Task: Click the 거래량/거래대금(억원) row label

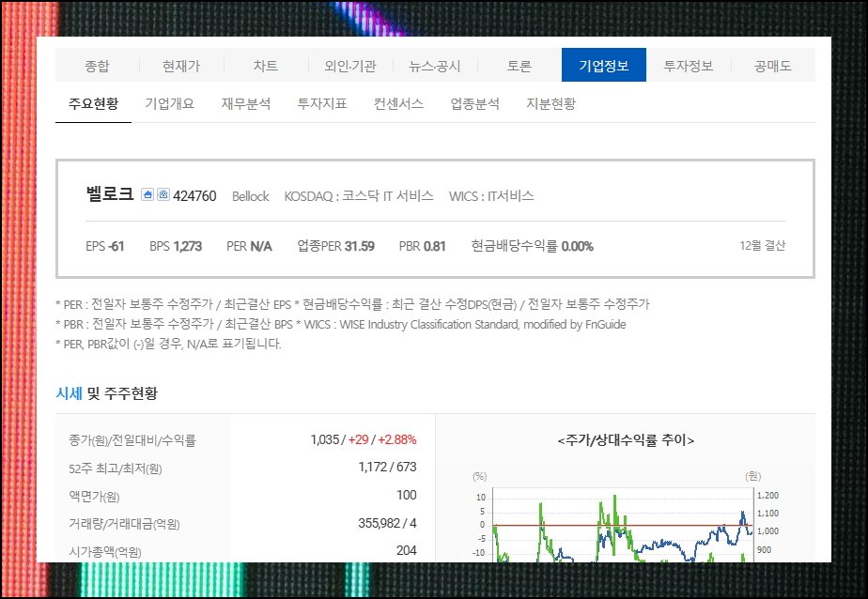Action: pyautogui.click(x=124, y=524)
